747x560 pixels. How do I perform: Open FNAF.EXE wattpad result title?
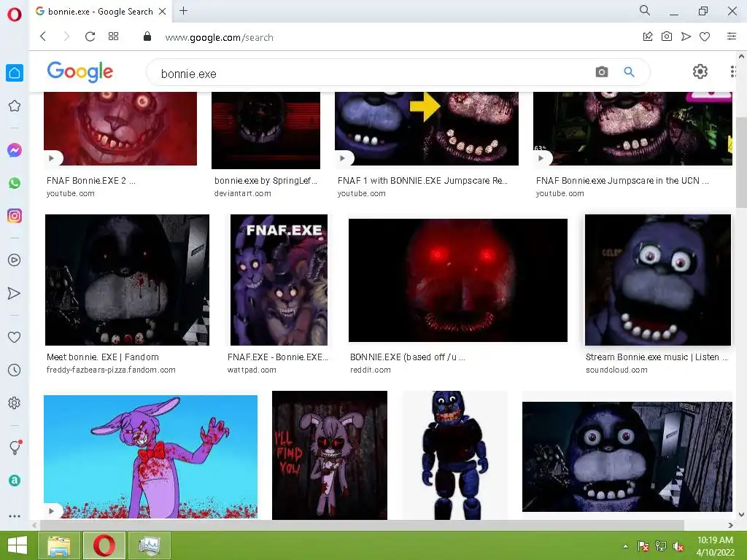278,357
